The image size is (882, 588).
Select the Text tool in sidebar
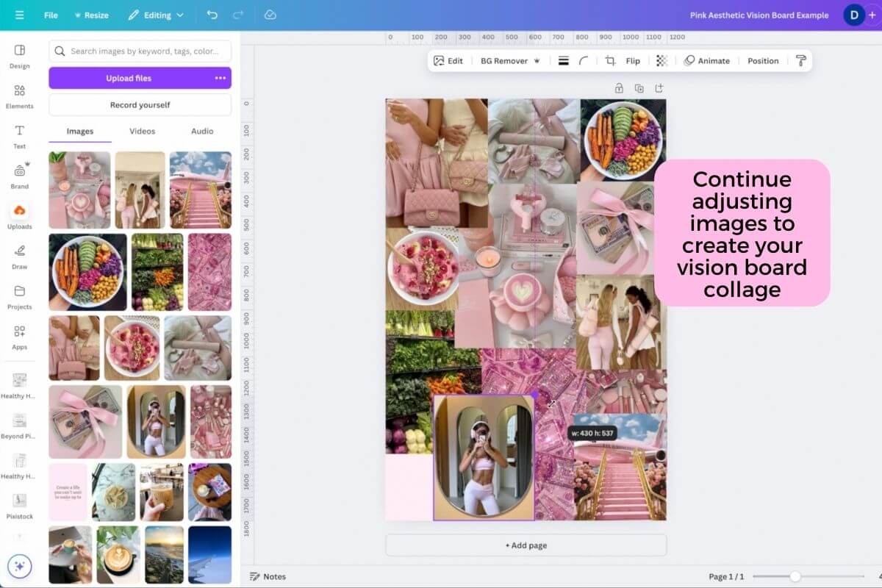(x=20, y=137)
